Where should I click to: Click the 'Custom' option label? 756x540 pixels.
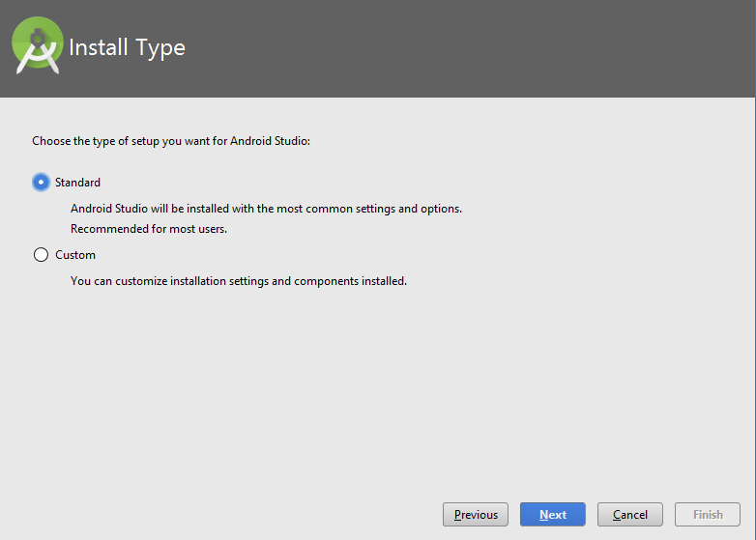coord(75,255)
